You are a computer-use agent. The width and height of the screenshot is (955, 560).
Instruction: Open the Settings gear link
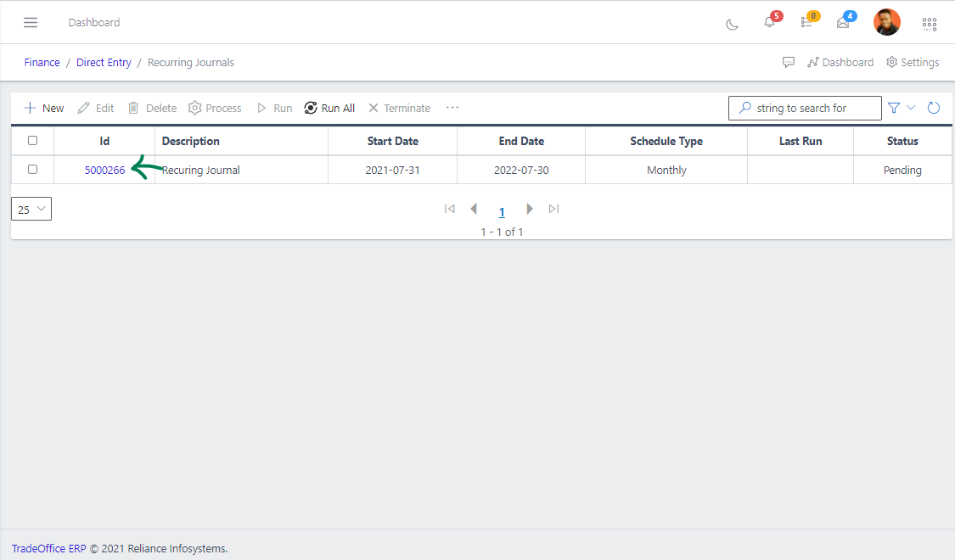tap(913, 62)
